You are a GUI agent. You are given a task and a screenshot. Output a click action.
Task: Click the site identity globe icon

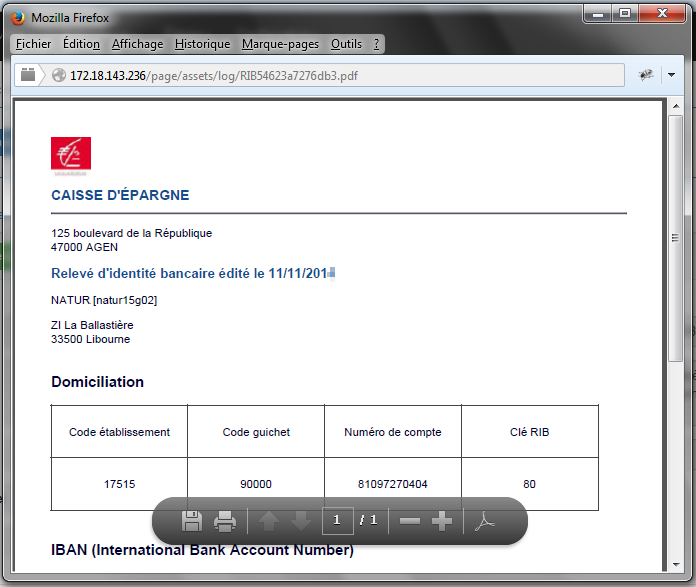59,75
